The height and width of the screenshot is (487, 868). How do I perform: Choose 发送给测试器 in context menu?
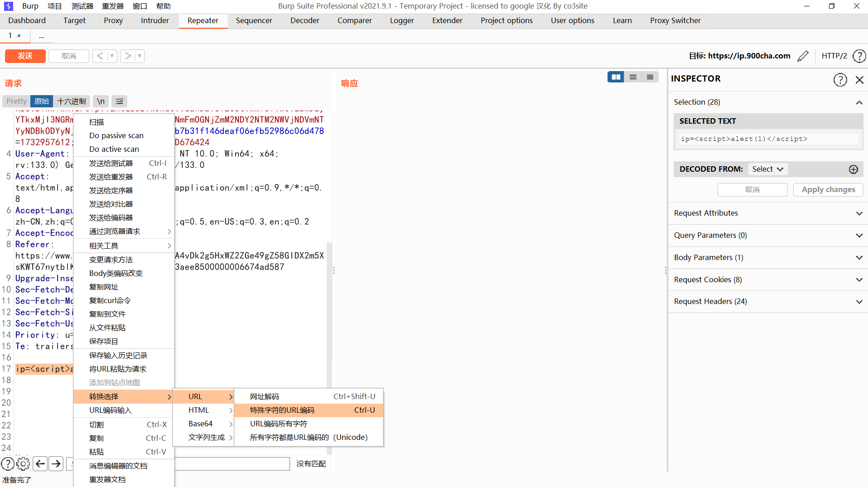coord(124,163)
